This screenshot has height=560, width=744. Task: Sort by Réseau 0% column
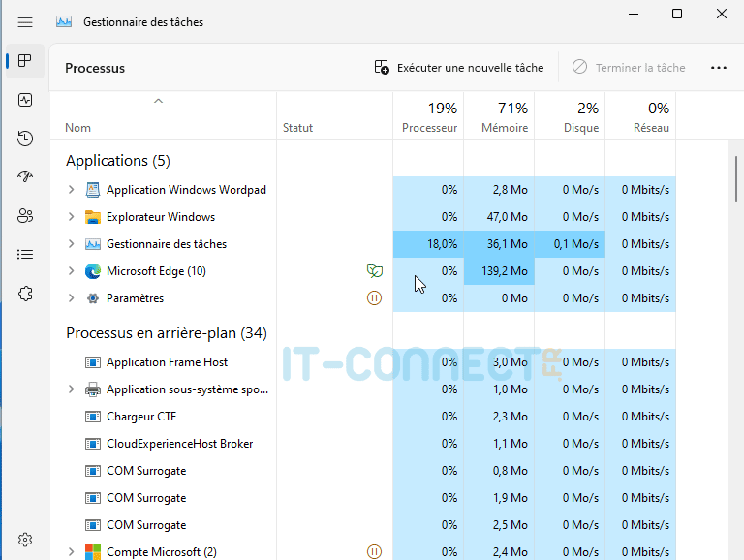click(x=640, y=115)
